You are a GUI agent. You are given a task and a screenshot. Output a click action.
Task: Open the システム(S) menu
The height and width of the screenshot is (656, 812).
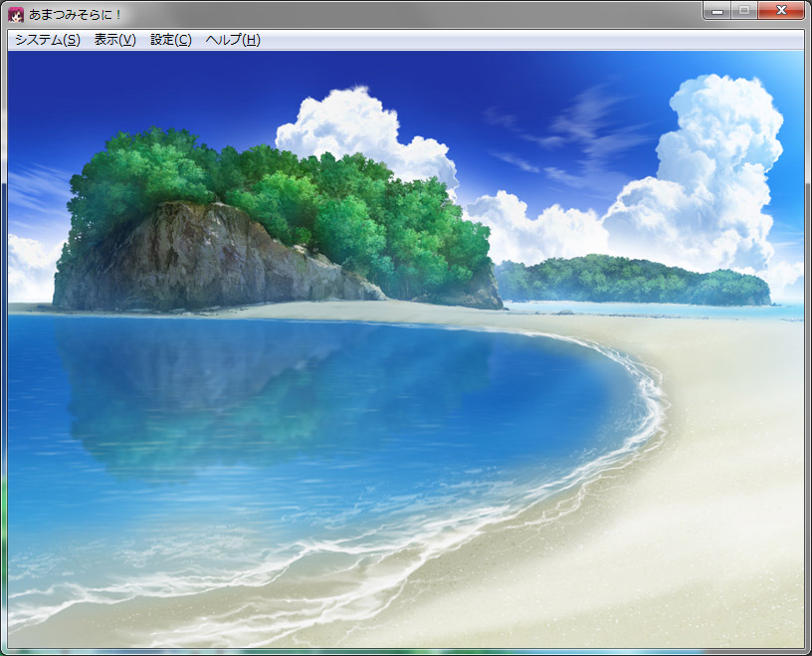tap(48, 40)
